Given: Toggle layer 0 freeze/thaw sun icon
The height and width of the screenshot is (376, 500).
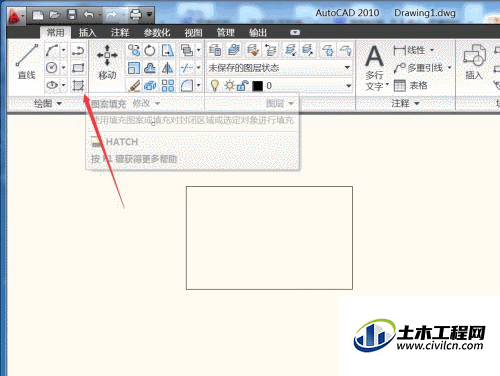Looking at the screenshot, I should [229, 86].
